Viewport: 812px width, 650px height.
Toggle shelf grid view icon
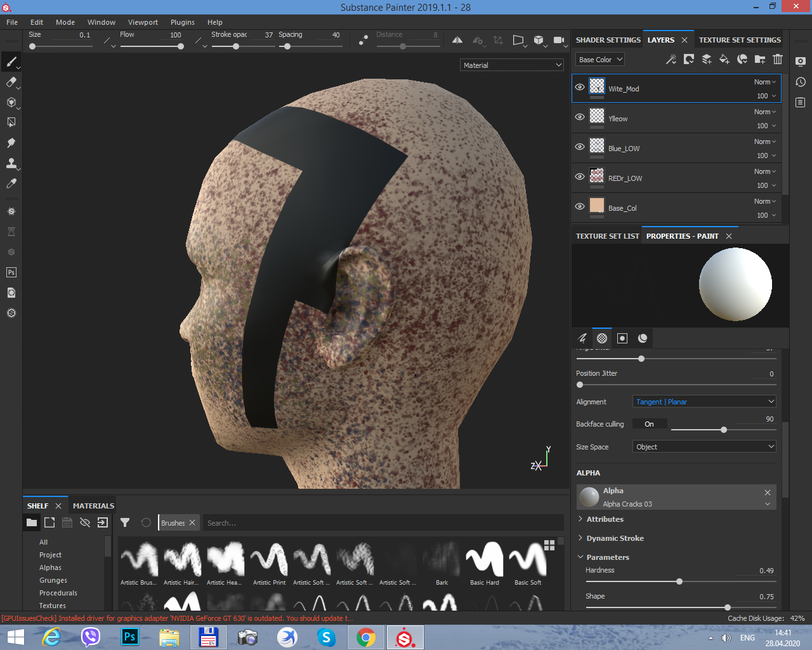(549, 545)
